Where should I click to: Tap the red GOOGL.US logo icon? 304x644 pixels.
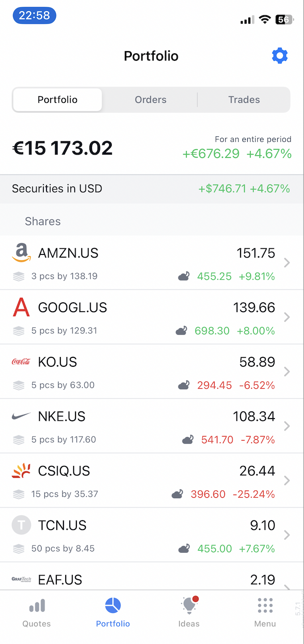(21, 308)
